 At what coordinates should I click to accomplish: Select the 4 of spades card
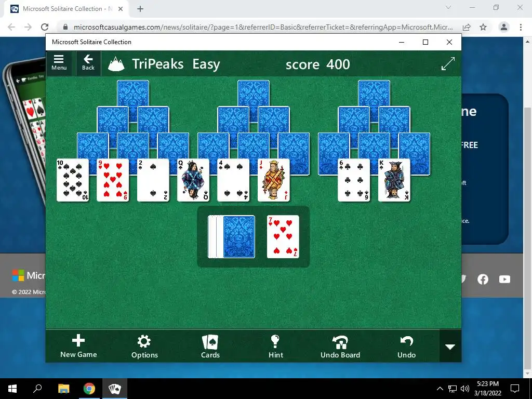click(x=233, y=180)
